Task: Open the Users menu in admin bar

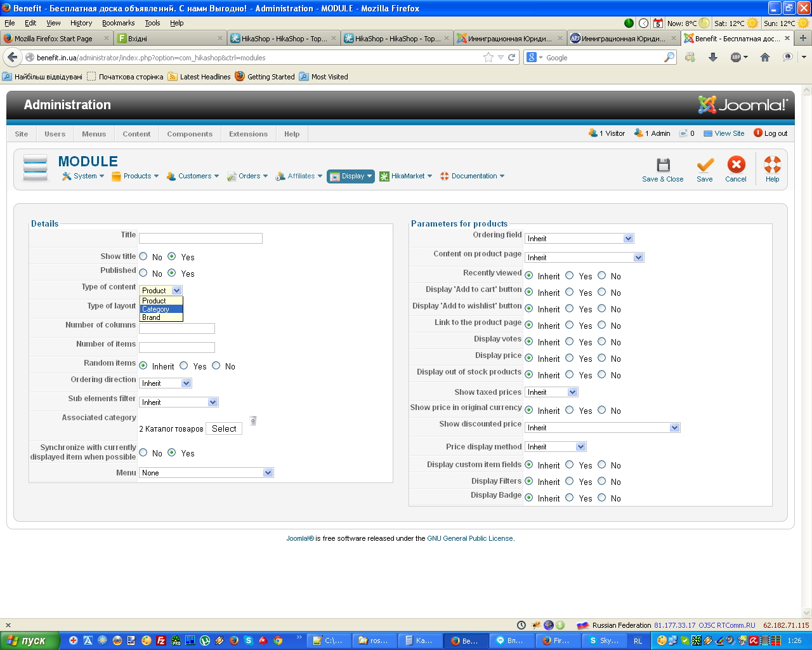Action: (55, 134)
